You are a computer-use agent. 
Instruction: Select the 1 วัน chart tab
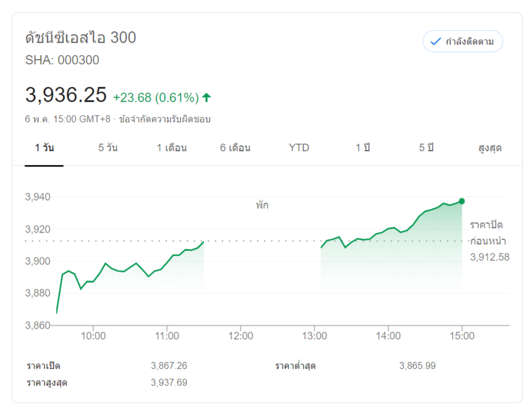(x=44, y=148)
